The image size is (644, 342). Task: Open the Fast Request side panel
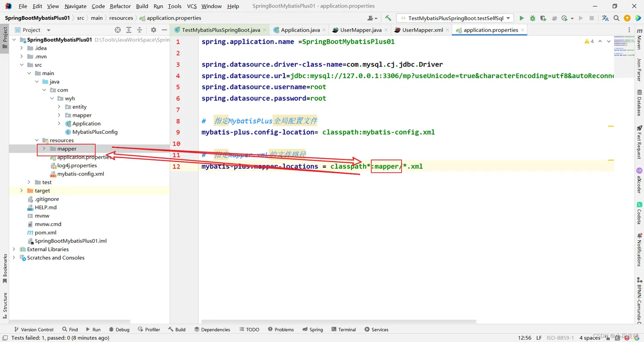[639, 142]
